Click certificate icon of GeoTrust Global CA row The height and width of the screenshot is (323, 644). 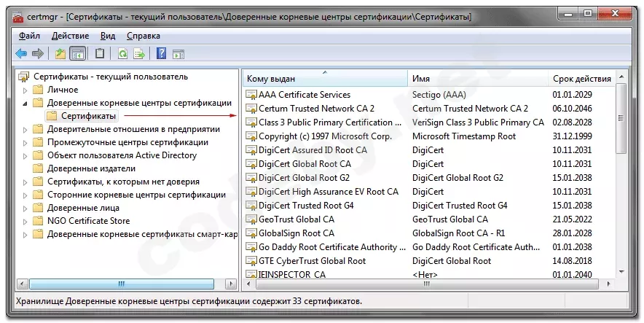pos(251,219)
